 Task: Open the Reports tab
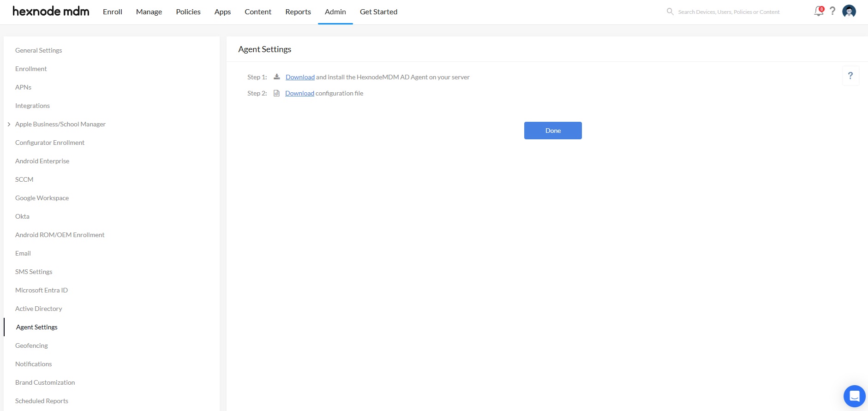[298, 12]
